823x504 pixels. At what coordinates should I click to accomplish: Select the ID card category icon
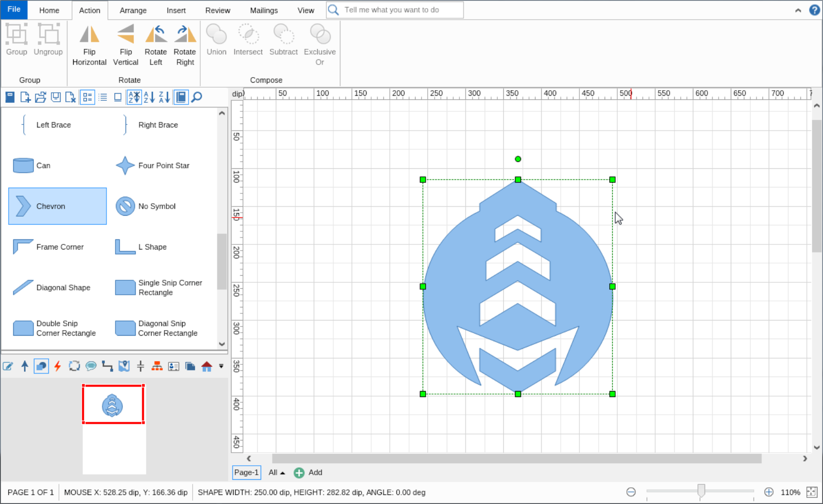pos(173,366)
